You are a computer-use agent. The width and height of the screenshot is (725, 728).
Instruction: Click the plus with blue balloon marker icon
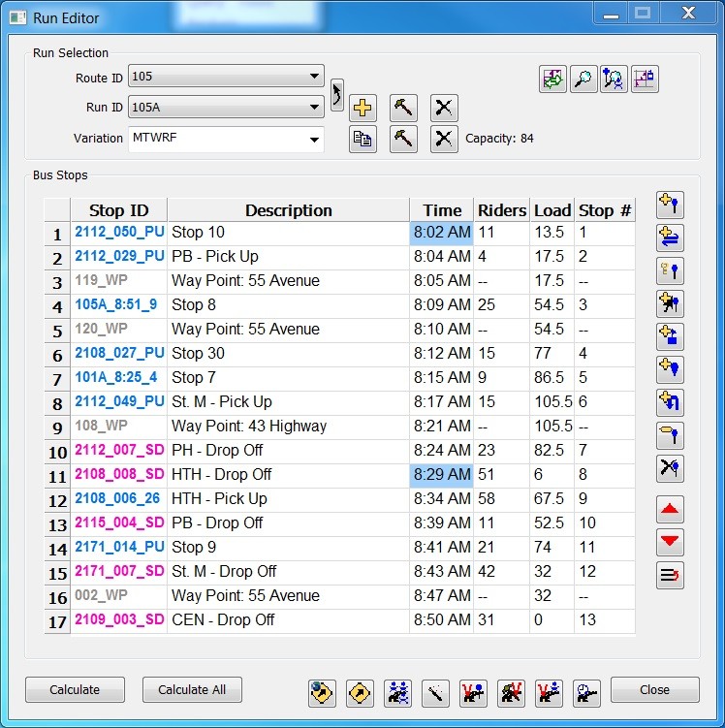(670, 369)
